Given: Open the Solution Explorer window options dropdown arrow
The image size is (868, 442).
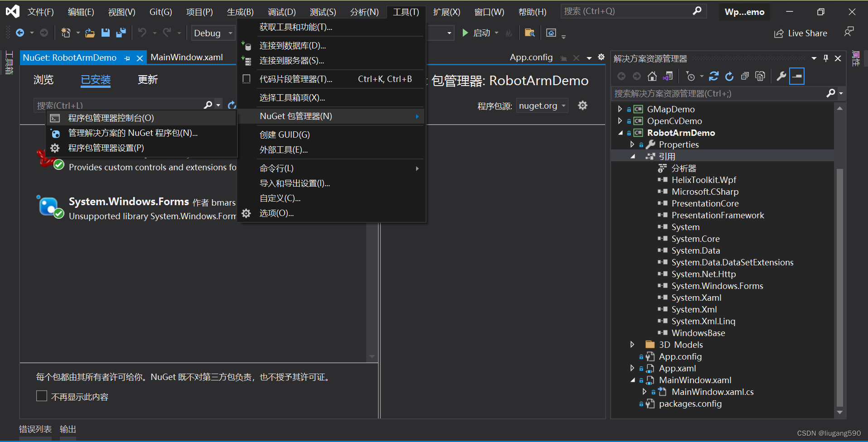Looking at the screenshot, I should pos(814,58).
